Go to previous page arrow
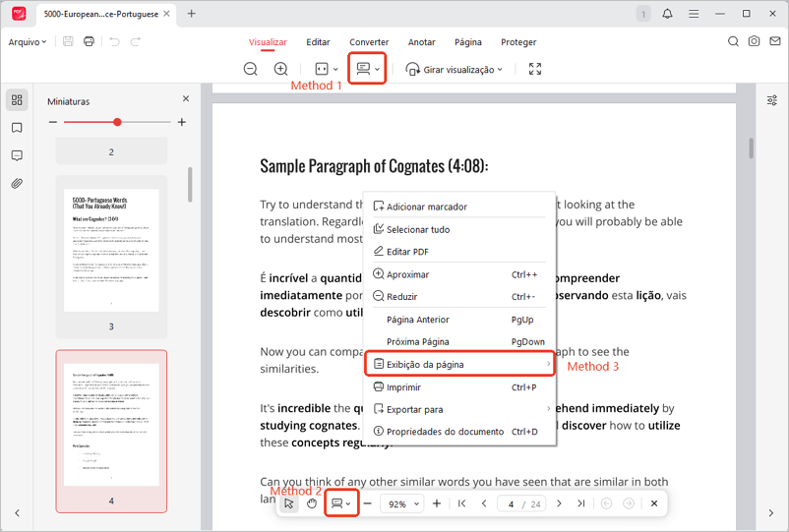This screenshot has width=789, height=532. [x=484, y=503]
